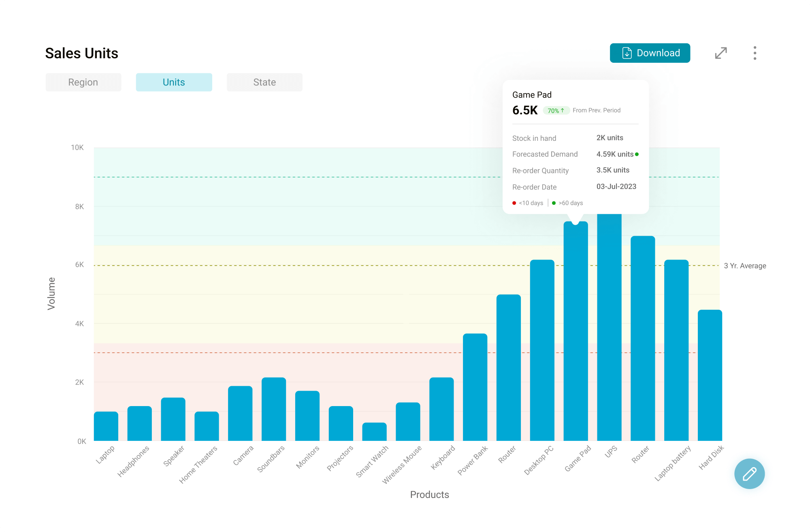The height and width of the screenshot is (532, 810).
Task: Click the green '70%' increase badge
Action: pyautogui.click(x=556, y=111)
